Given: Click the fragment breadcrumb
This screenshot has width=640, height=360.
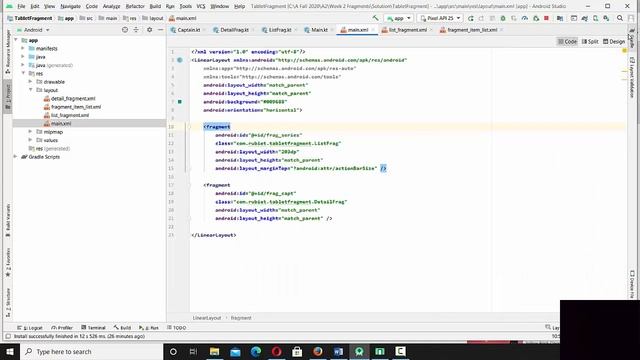Looking at the screenshot, I should click(241, 318).
